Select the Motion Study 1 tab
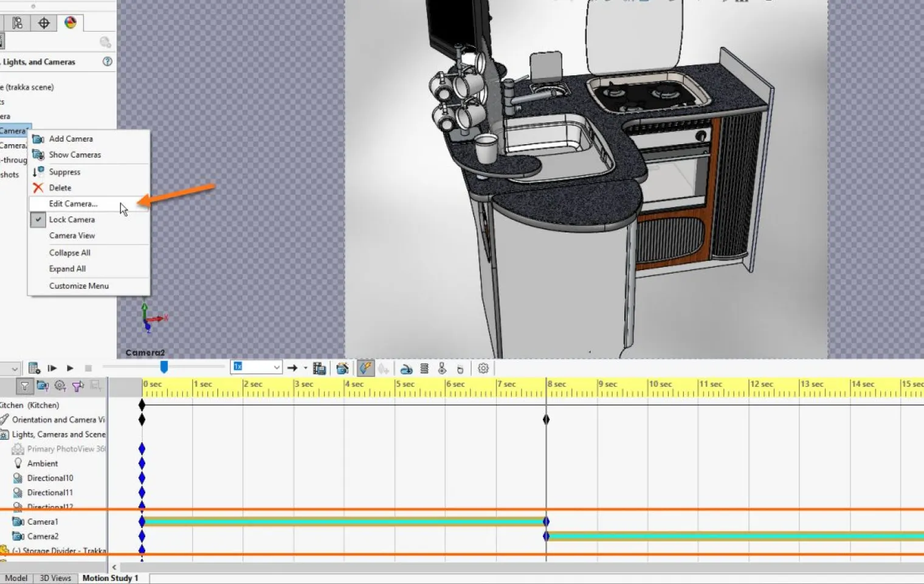The height and width of the screenshot is (584, 924). [x=110, y=578]
